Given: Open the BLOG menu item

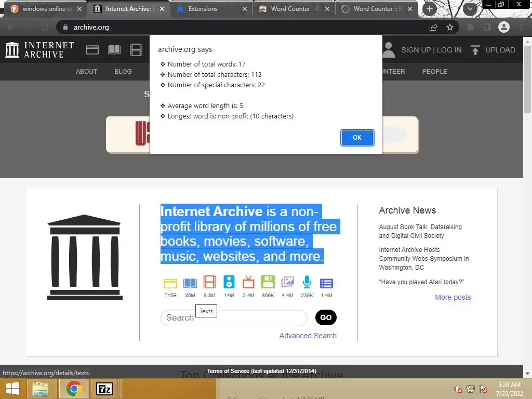Looking at the screenshot, I should [123, 72].
